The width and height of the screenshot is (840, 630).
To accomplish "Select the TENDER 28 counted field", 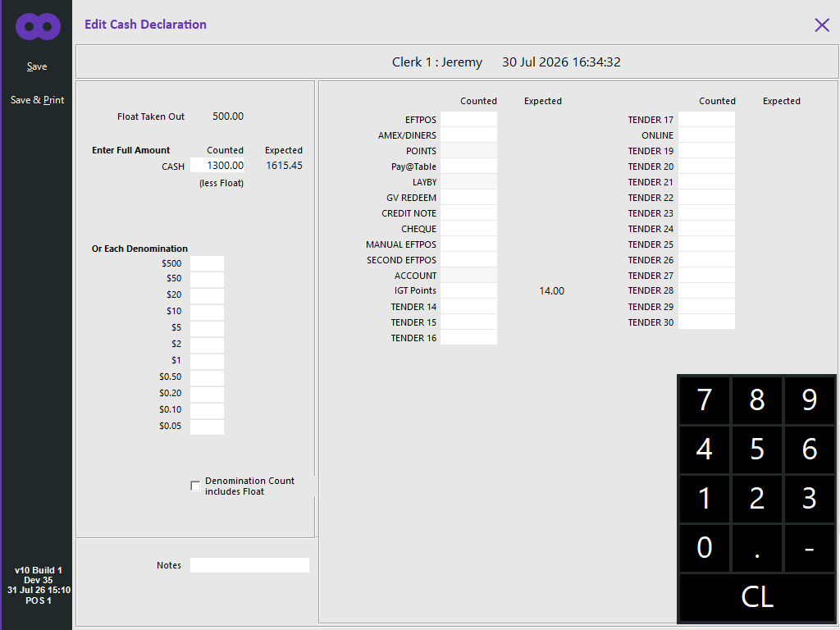I will 706,290.
